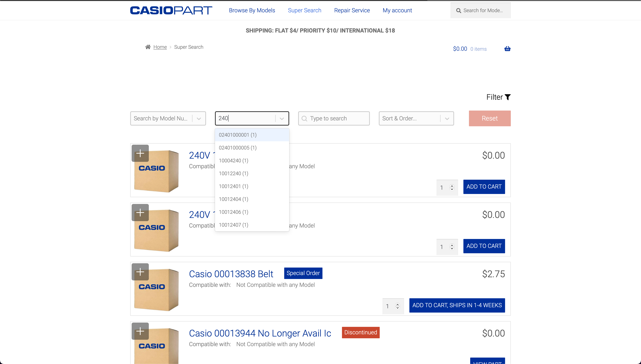641x364 pixels.
Task: Open Super Search menu item
Action: pyautogui.click(x=304, y=10)
